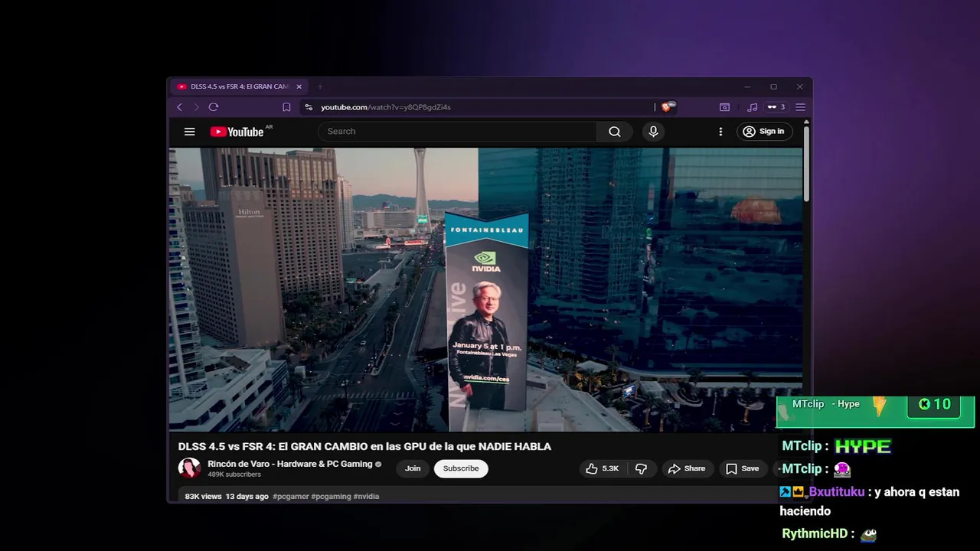Dislike the video
Image resolution: width=980 pixels, height=551 pixels.
click(642, 468)
